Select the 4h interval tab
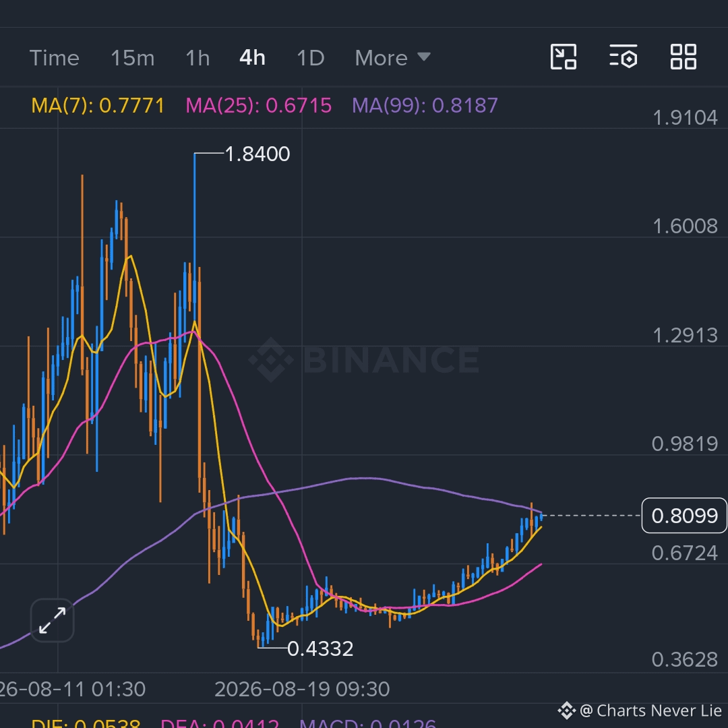Image resolution: width=728 pixels, height=728 pixels. click(x=252, y=58)
